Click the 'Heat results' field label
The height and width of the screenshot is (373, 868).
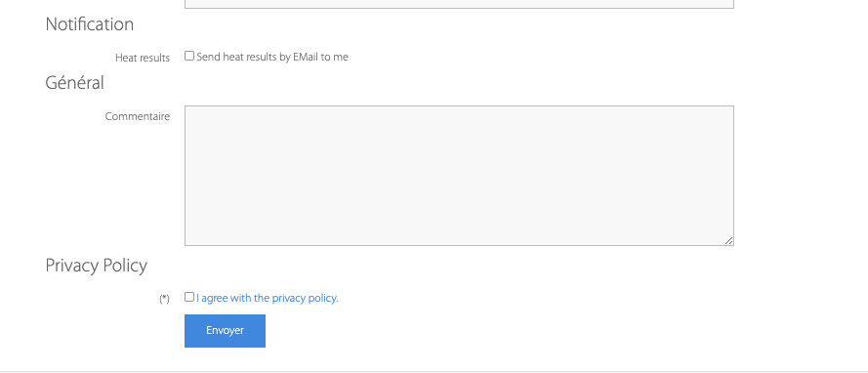tap(143, 58)
